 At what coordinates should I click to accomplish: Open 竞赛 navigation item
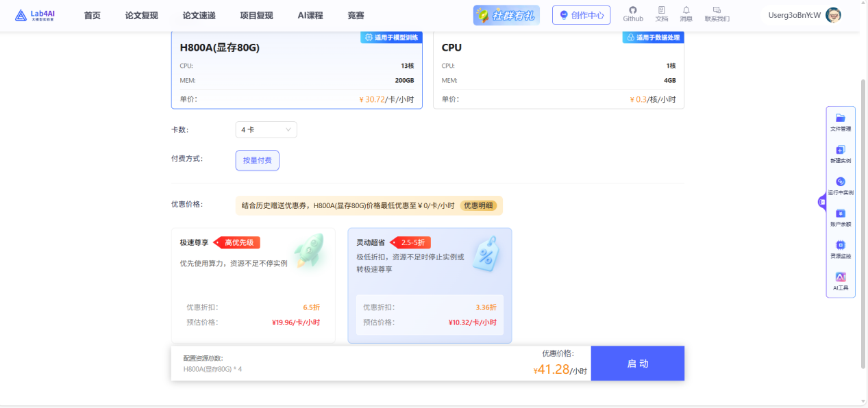(356, 15)
